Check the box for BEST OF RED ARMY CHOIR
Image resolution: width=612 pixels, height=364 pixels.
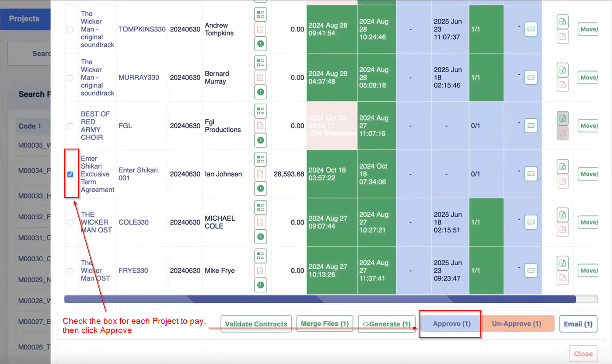pyautogui.click(x=70, y=126)
